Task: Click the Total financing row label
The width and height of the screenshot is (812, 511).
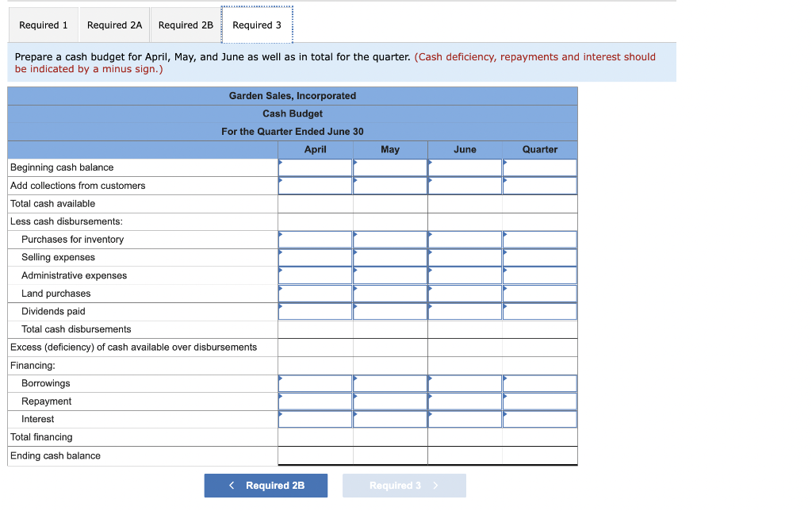Action: pos(41,437)
